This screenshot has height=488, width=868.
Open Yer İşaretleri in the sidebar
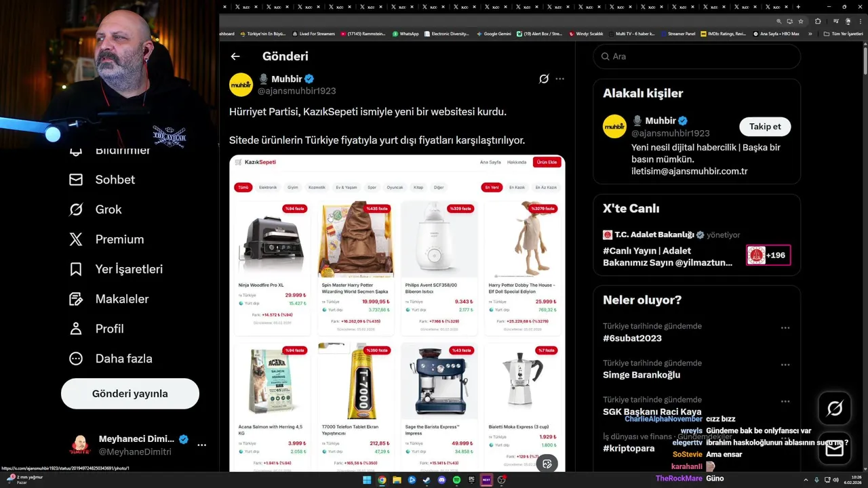click(116, 269)
